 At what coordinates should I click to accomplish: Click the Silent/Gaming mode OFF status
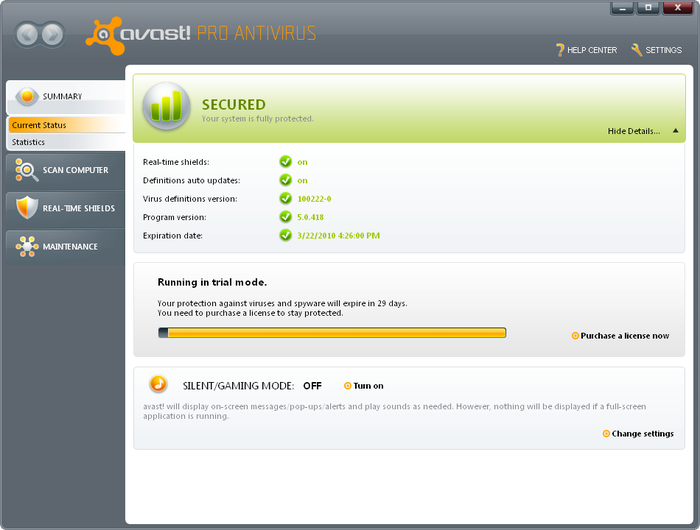[x=312, y=386]
